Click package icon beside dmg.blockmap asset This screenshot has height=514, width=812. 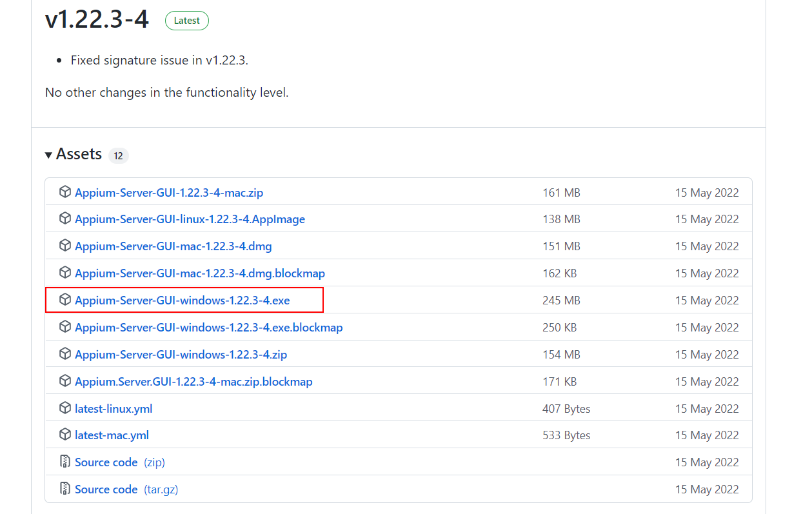coord(64,273)
